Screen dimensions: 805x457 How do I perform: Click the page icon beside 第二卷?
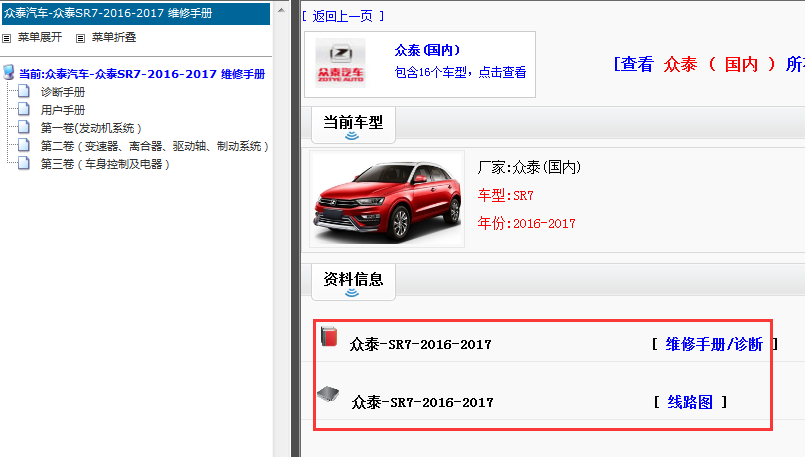[24, 145]
